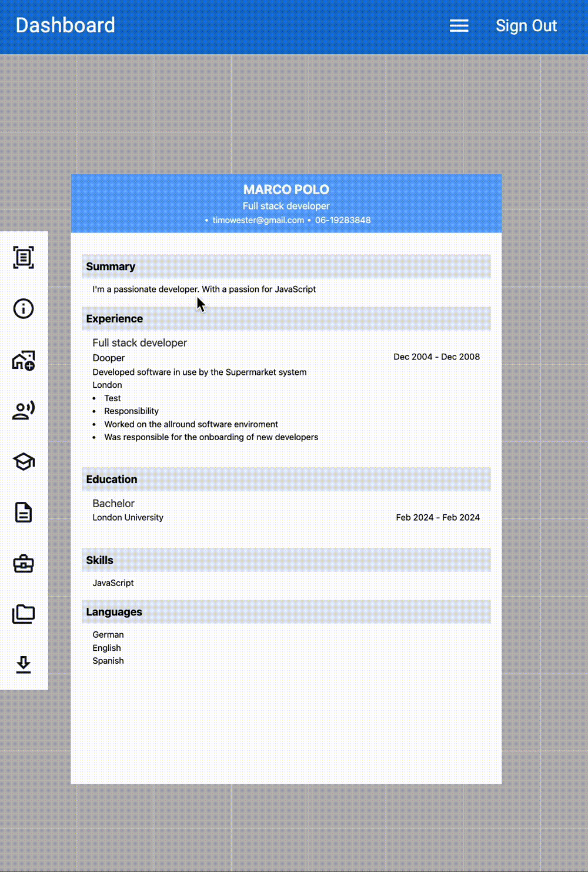Click the stacked folders icon
Viewport: 588px width, 872px height.
point(24,614)
